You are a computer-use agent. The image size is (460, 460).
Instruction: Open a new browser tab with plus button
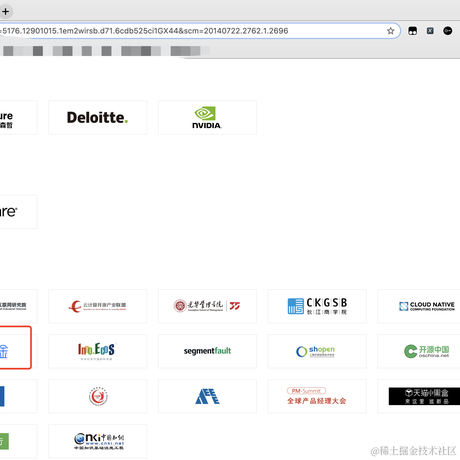pyautogui.click(x=5, y=11)
